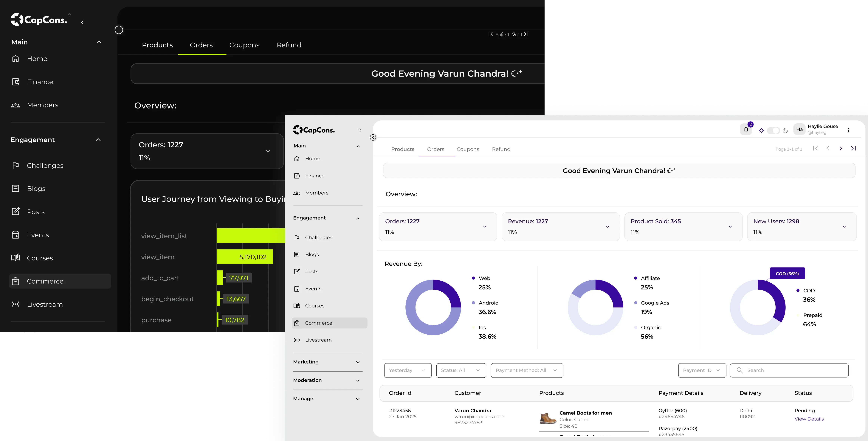This screenshot has height=441, width=868.
Task: Collapse light sidebar with circled arrow
Action: (373, 137)
